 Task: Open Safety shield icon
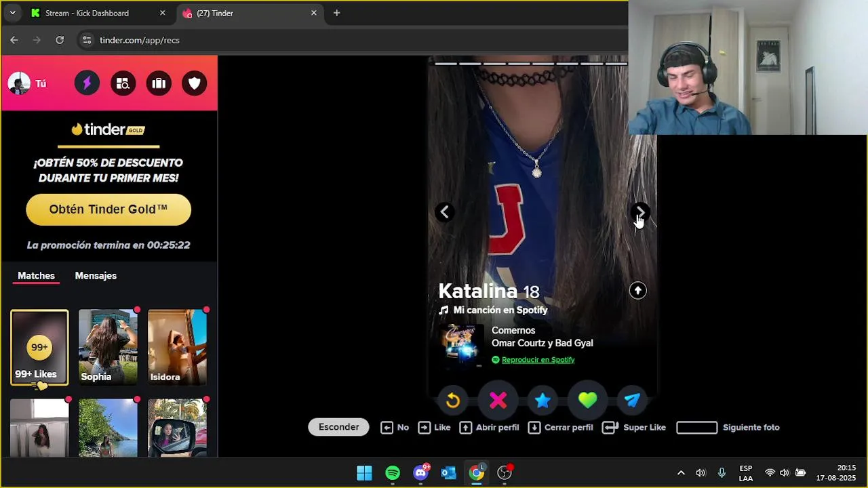tap(195, 83)
